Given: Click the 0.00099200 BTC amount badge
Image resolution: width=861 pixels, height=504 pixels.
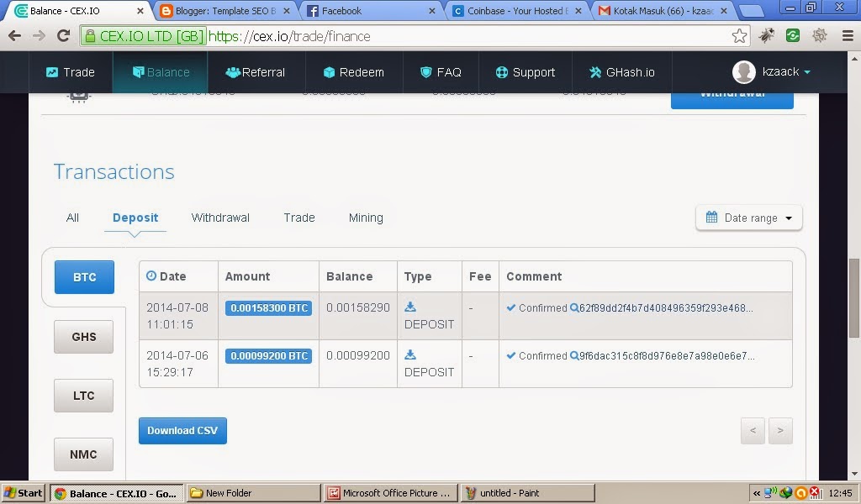Looking at the screenshot, I should click(268, 356).
